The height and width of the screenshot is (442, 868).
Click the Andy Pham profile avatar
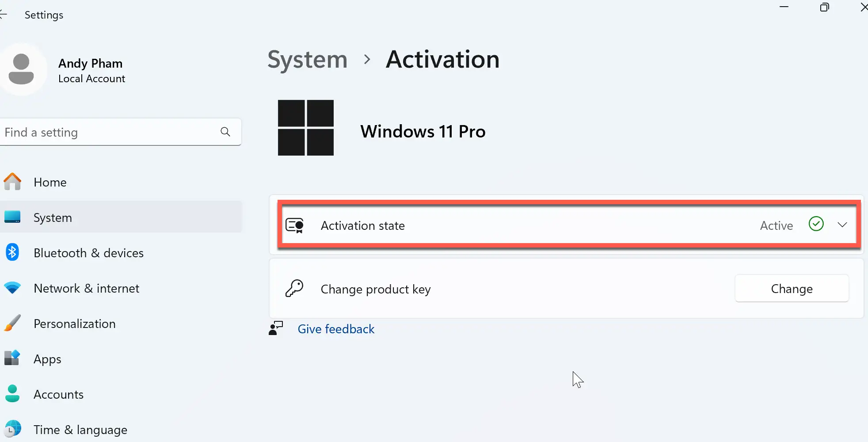click(x=21, y=69)
